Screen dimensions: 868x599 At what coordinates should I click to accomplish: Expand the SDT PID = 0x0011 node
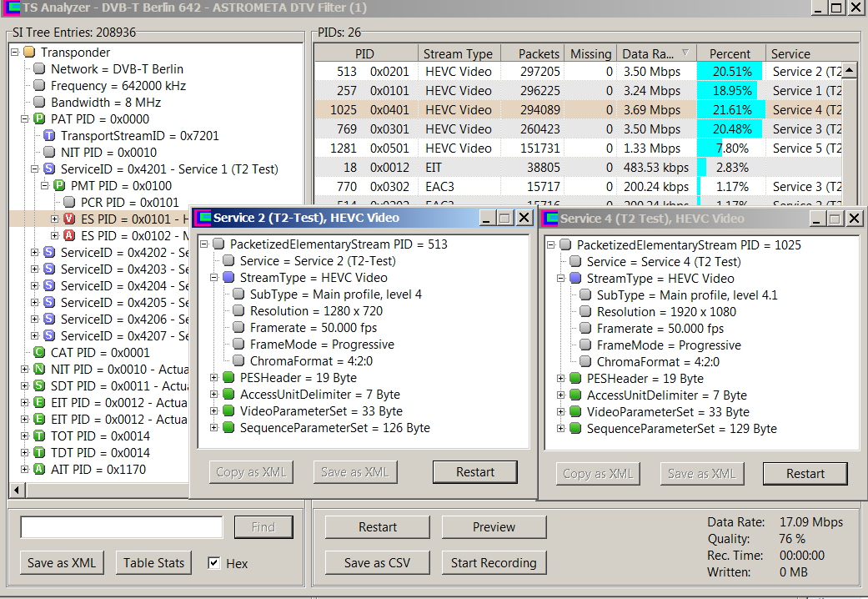tap(24, 385)
